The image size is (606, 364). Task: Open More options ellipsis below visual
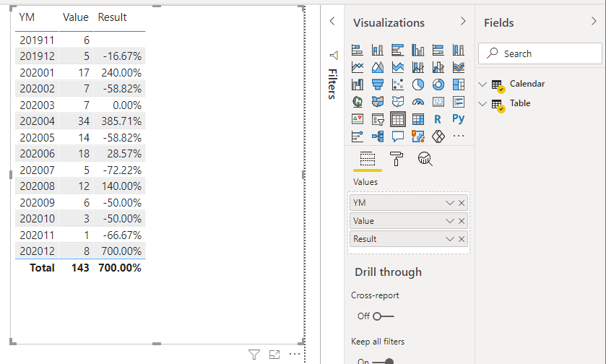(295, 354)
